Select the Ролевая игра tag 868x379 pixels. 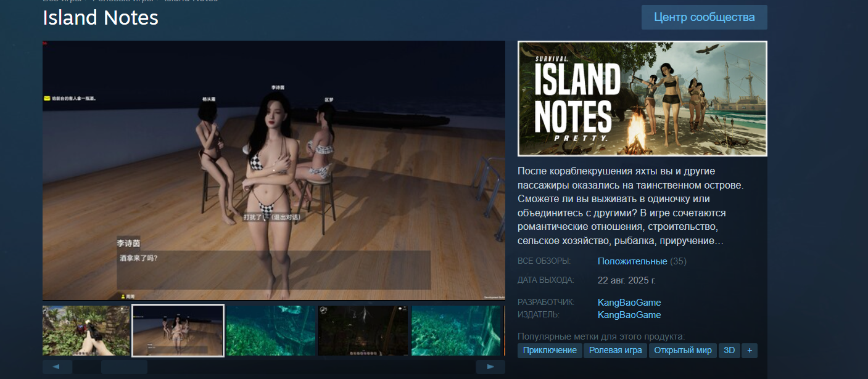616,351
